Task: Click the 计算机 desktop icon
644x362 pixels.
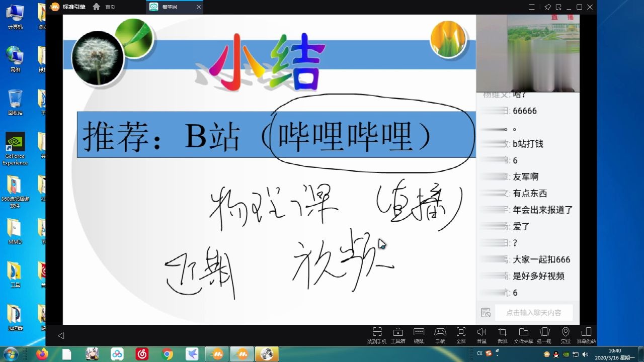Action: [15, 17]
